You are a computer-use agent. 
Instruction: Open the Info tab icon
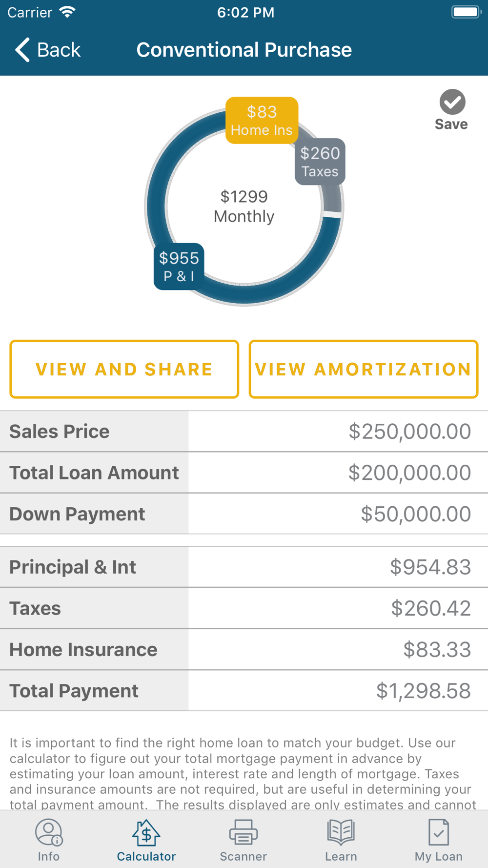[49, 832]
